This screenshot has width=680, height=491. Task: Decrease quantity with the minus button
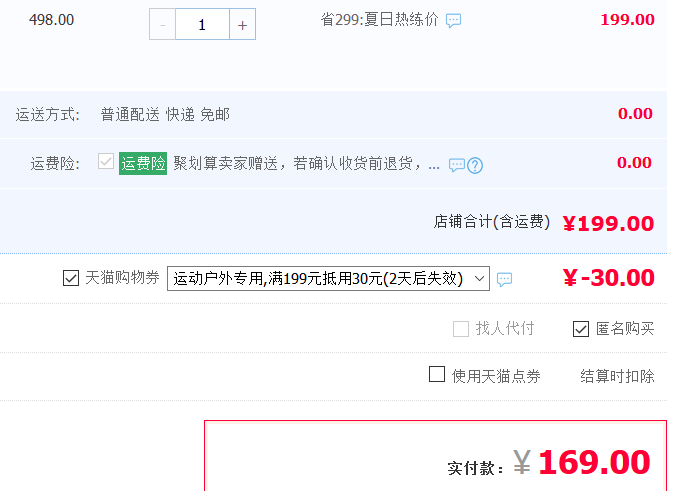162,25
